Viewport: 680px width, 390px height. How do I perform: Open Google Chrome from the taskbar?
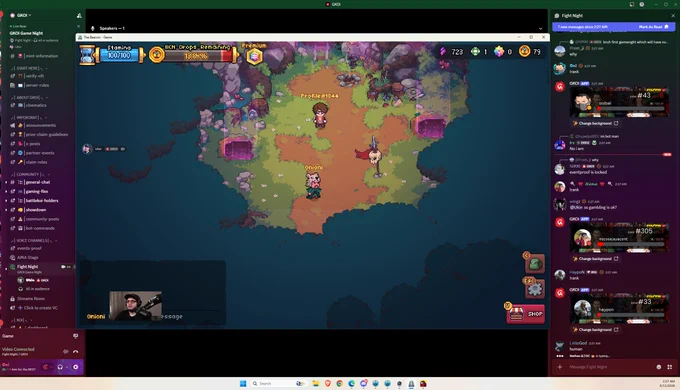pyautogui.click(x=339, y=383)
